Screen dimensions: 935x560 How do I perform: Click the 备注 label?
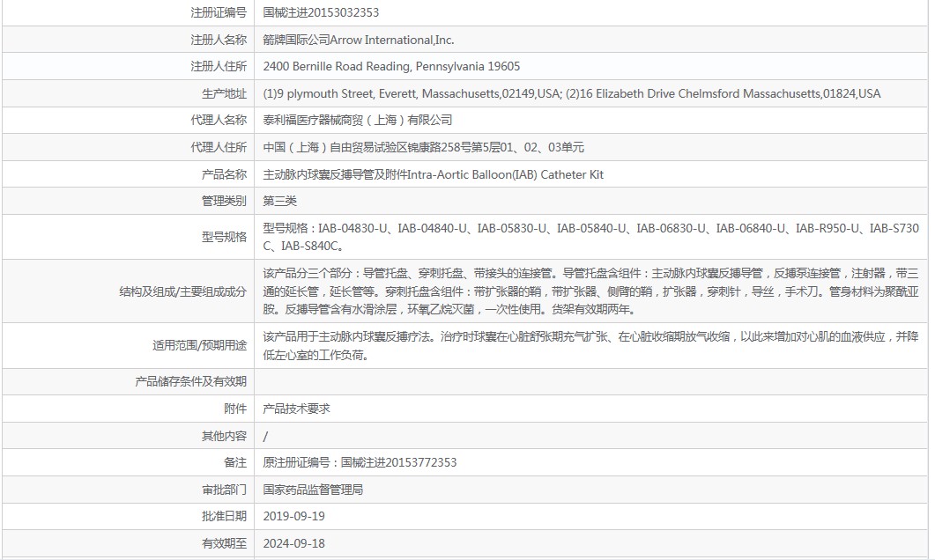[235, 463]
